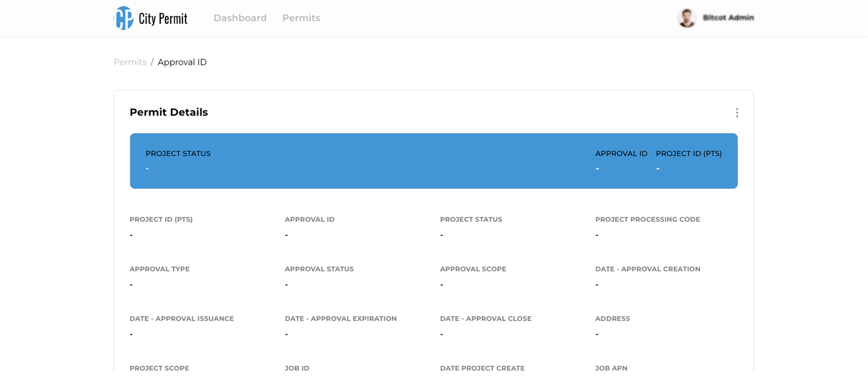The width and height of the screenshot is (868, 386).
Task: Expand options for the blue status banner
Action: (x=737, y=113)
